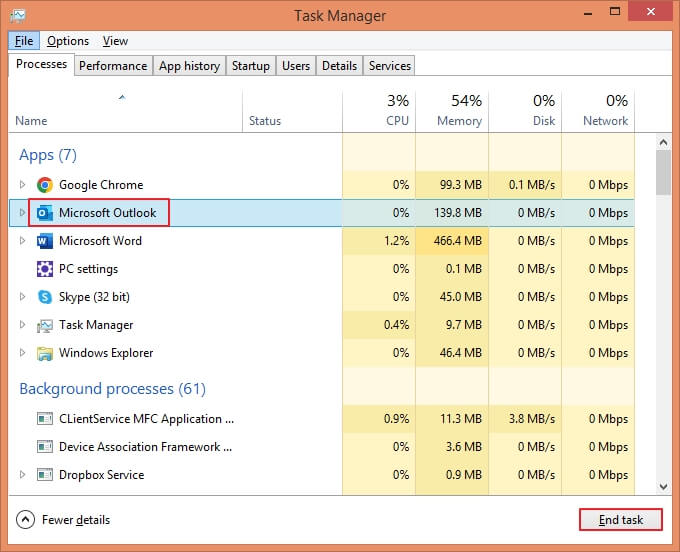This screenshot has height=552, width=680.
Task: Click the End task button
Action: 621,519
